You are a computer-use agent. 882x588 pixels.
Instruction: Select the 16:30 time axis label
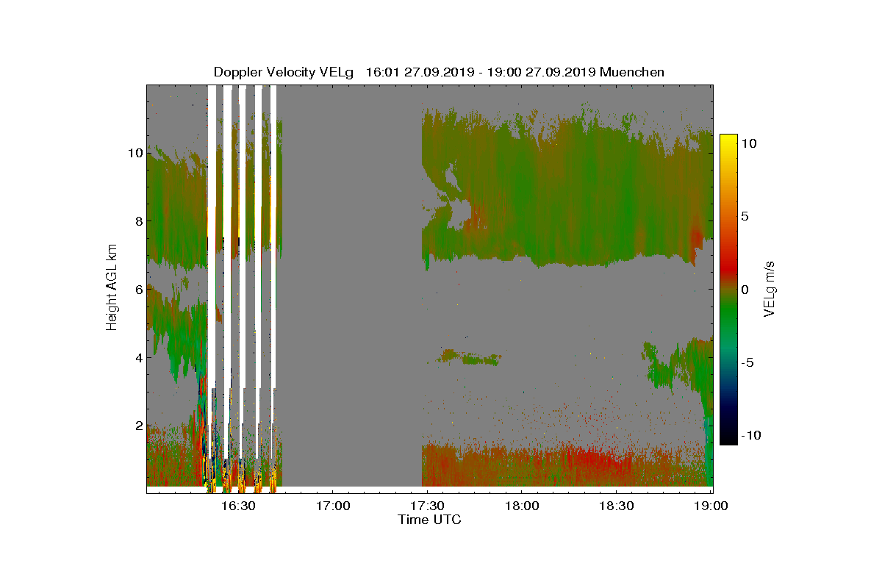pos(237,506)
